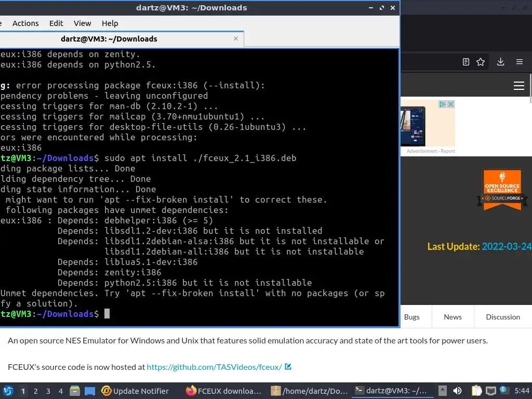The height and width of the screenshot is (399, 532).
Task: Click the removable media eject tray icon
Action: [x=443, y=391]
